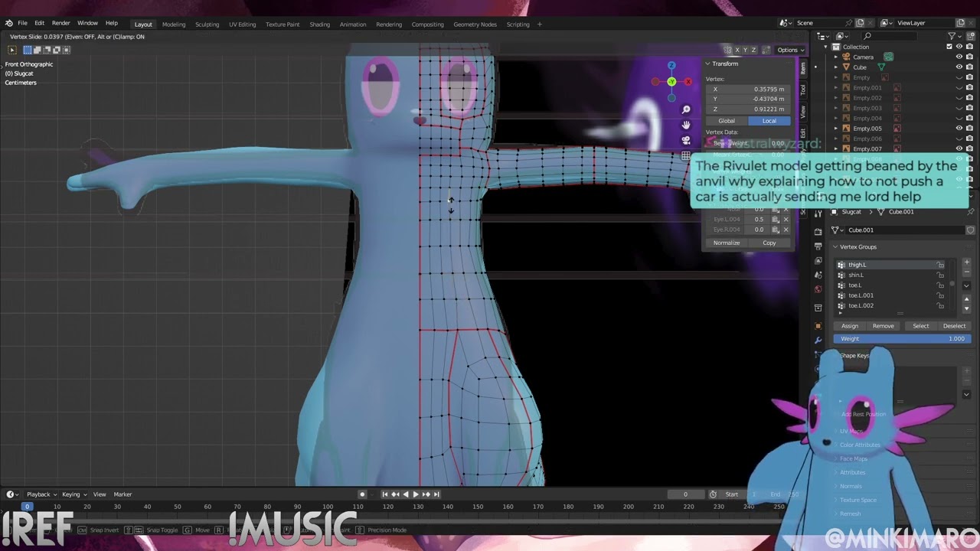
Task: Toggle camera view gizmo icon
Action: click(x=686, y=141)
